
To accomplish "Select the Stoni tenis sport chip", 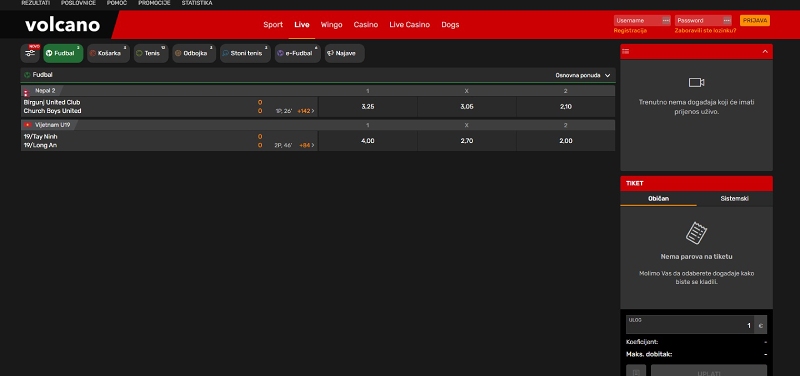I will (x=245, y=53).
